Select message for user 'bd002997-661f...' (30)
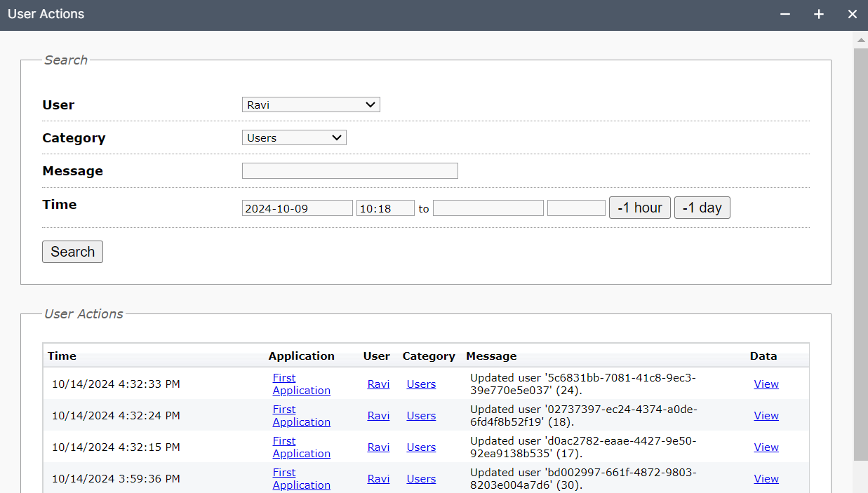868x493 pixels. point(583,479)
